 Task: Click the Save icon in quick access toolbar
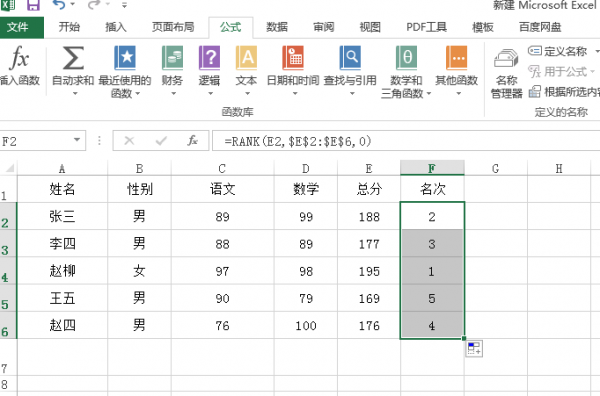[33, 5]
